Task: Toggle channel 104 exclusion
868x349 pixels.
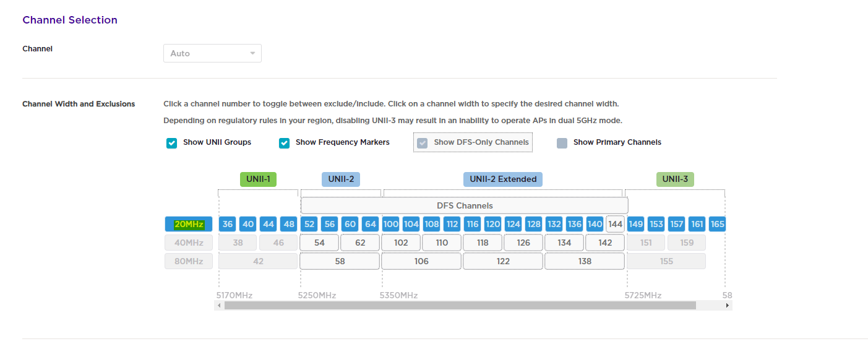Action: pos(411,224)
